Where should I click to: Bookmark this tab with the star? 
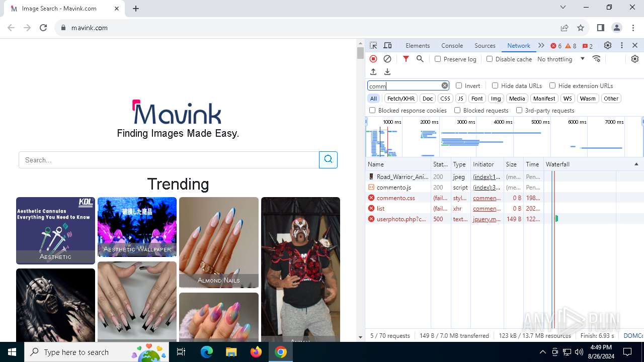pyautogui.click(x=581, y=28)
